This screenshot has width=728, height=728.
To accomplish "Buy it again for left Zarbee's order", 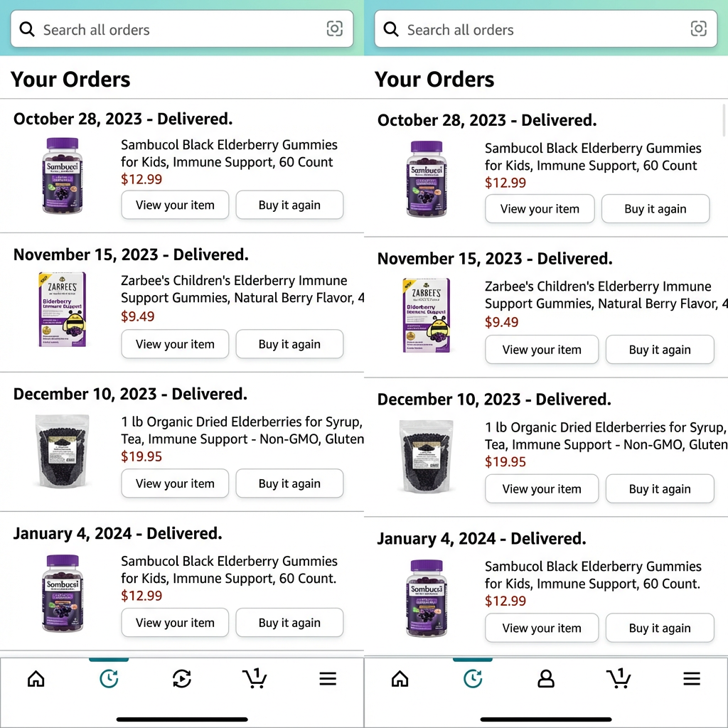I will pos(289,344).
